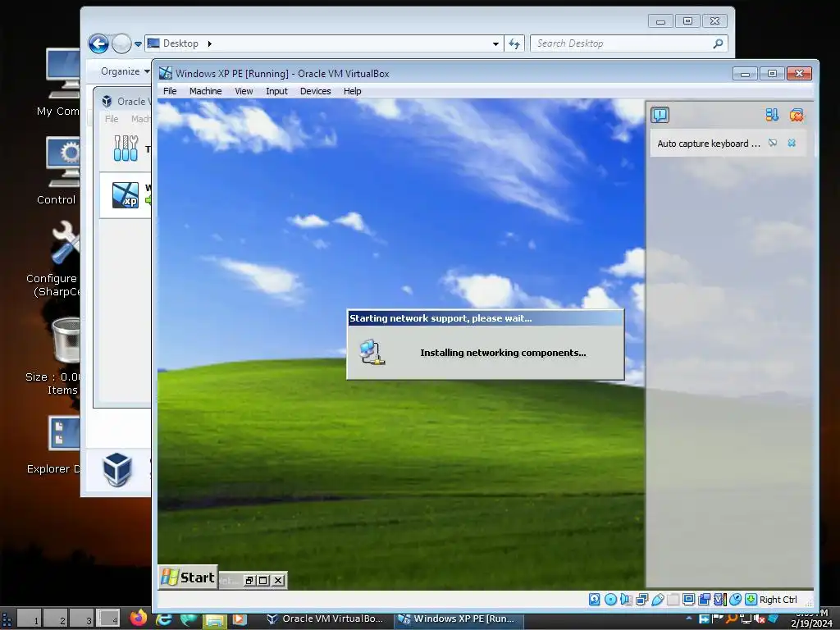Click the search magnifier icon
The height and width of the screenshot is (630, 840).
coord(719,43)
